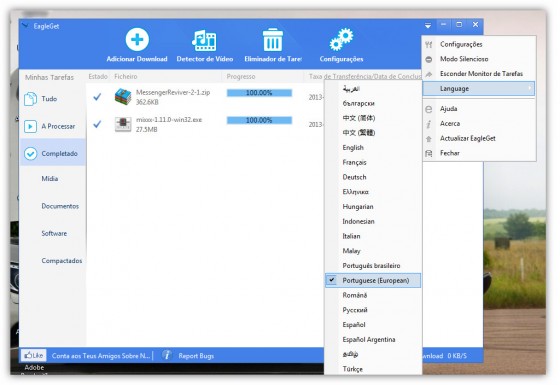Click the EagleGet logo in title bar
The image size is (560, 385).
(x=25, y=26)
